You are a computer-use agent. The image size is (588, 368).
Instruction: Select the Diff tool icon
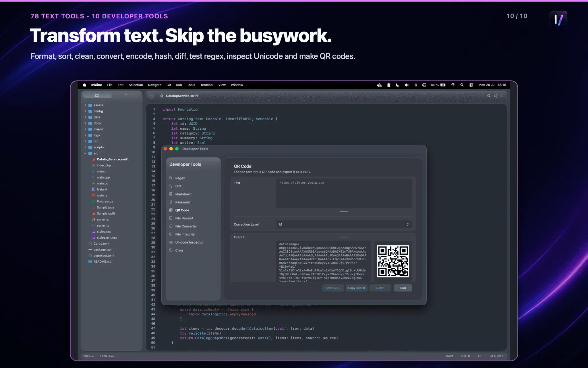click(171, 186)
